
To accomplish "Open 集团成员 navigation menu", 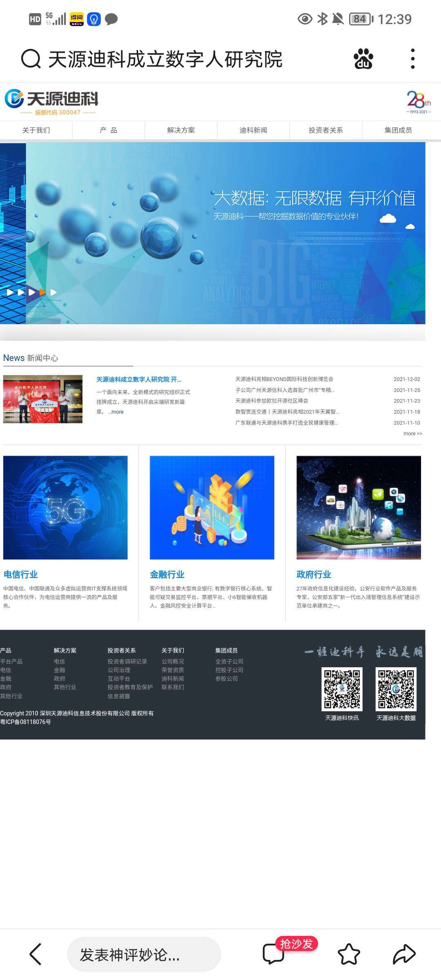I will [x=398, y=130].
